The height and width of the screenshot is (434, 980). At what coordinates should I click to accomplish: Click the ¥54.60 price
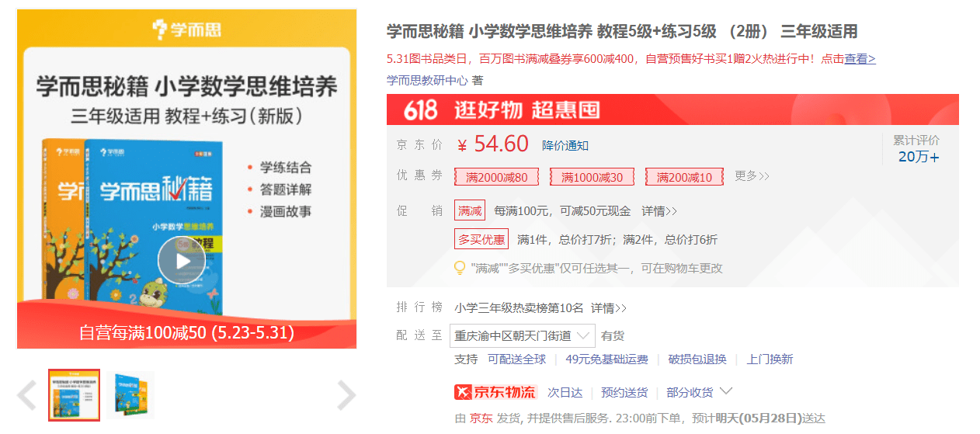(x=493, y=144)
